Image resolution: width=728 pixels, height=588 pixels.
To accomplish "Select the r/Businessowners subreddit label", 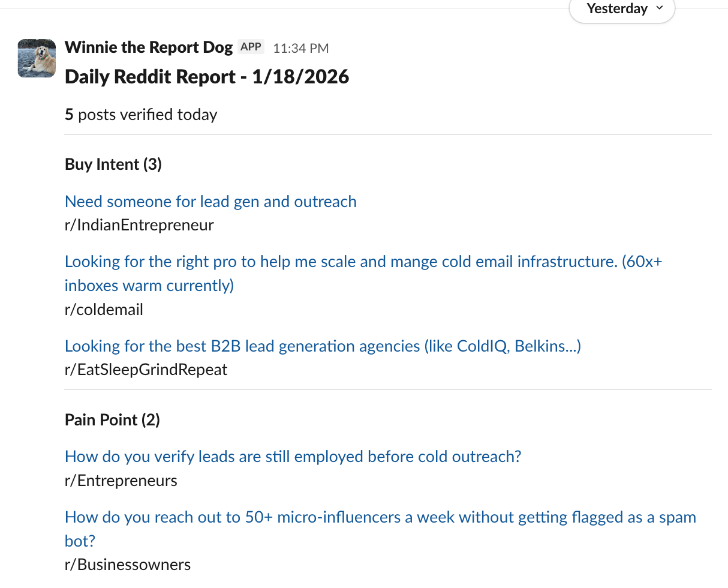I will click(x=127, y=564).
